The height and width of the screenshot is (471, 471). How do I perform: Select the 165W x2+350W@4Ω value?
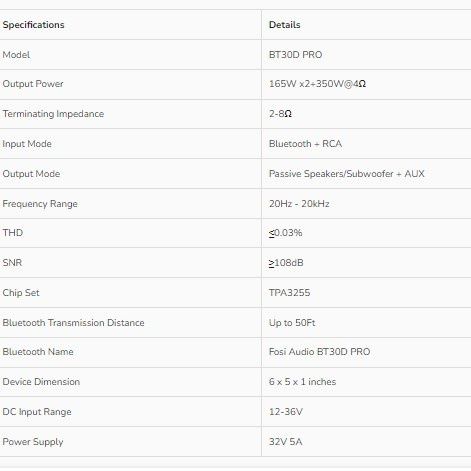pyautogui.click(x=317, y=84)
